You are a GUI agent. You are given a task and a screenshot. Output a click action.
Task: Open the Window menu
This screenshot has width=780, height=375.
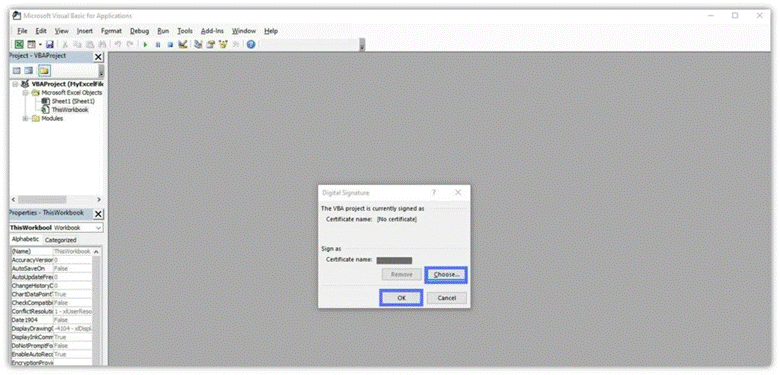(x=244, y=31)
